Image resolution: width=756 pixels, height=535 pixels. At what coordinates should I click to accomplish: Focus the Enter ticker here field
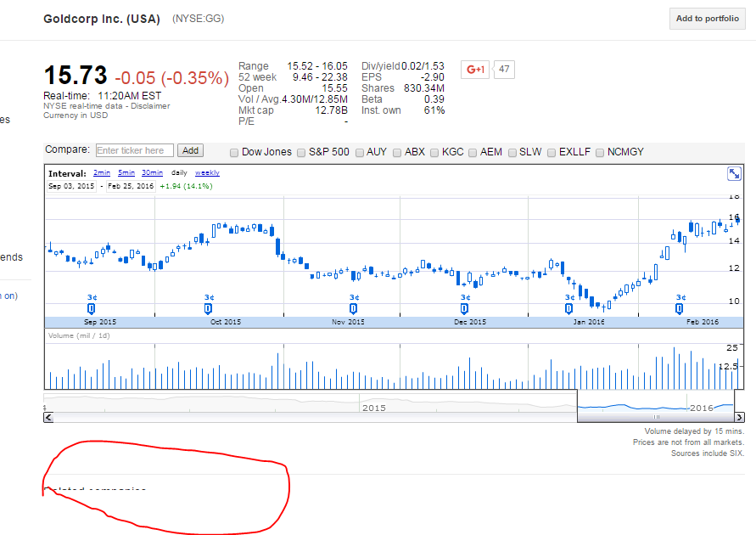pyautogui.click(x=135, y=150)
